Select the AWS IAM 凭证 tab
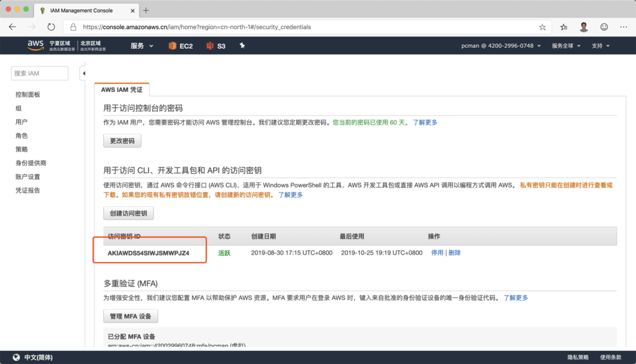 122,90
